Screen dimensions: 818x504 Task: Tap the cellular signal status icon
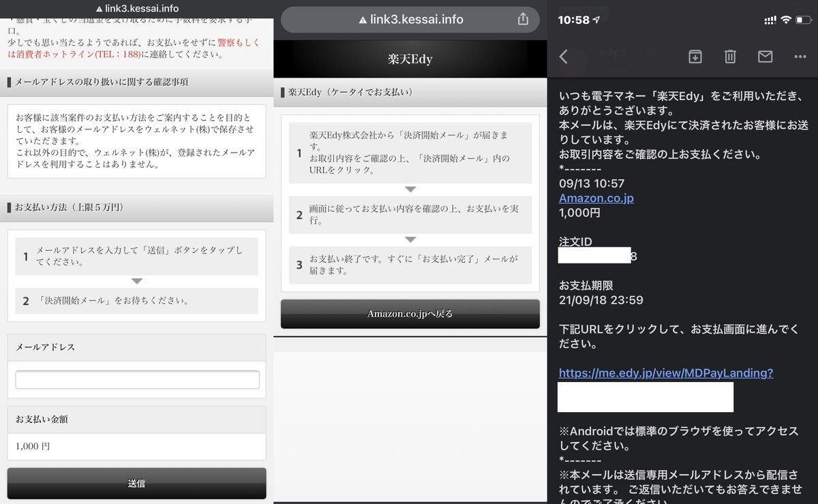770,20
